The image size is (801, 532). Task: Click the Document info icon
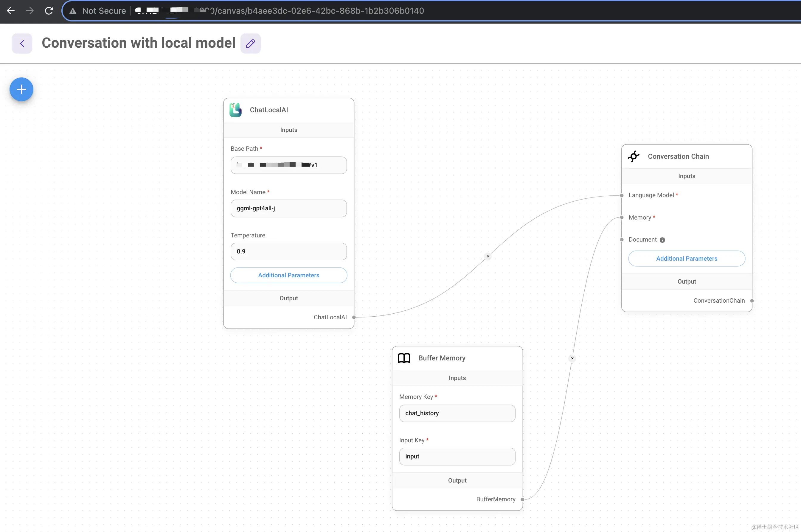click(x=662, y=240)
